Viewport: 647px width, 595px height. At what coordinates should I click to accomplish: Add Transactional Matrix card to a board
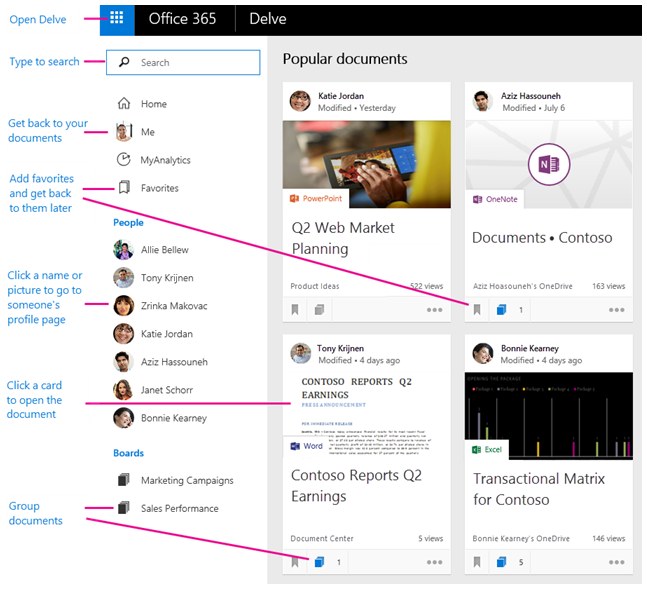coord(502,562)
